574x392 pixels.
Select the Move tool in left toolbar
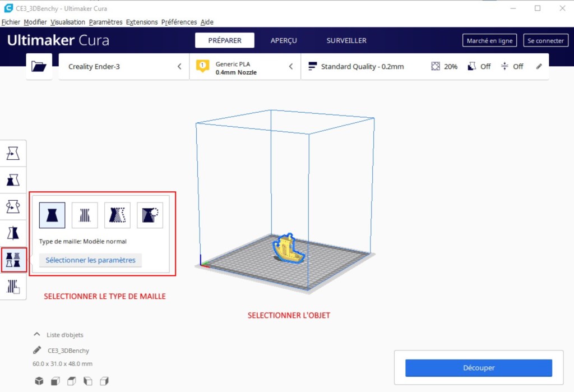click(13, 153)
